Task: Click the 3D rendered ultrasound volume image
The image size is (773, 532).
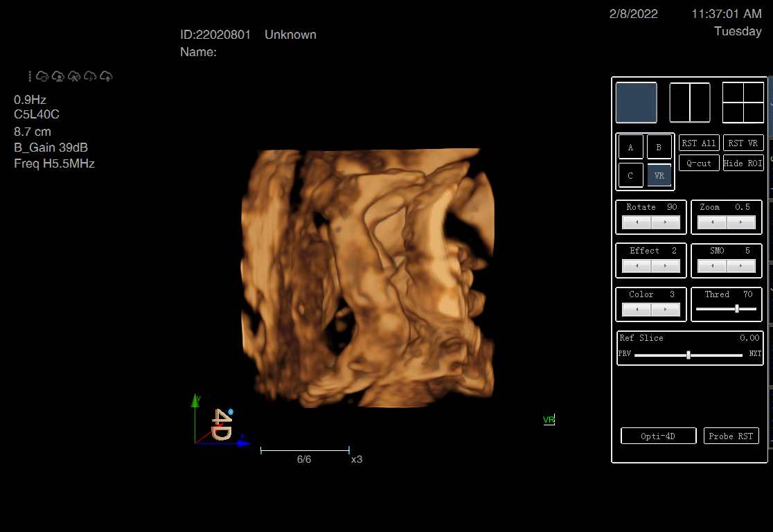Action: tap(367, 277)
